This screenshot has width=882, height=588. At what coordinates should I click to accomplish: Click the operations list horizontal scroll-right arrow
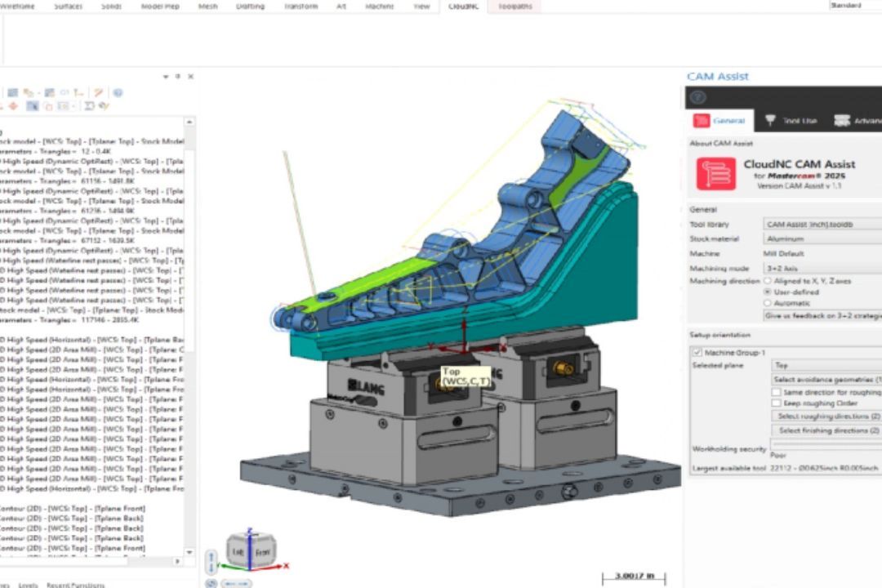(178, 561)
